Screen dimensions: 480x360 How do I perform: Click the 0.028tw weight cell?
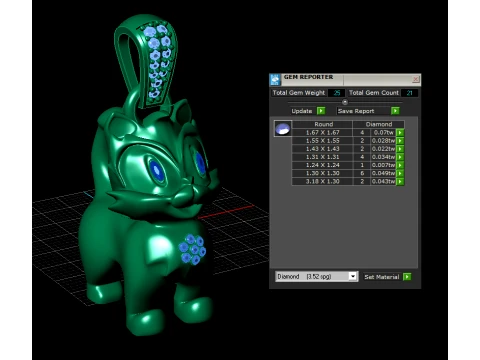click(383, 141)
